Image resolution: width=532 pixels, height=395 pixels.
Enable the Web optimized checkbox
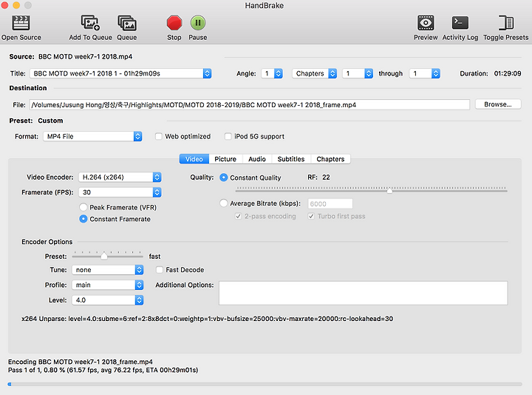coord(158,137)
